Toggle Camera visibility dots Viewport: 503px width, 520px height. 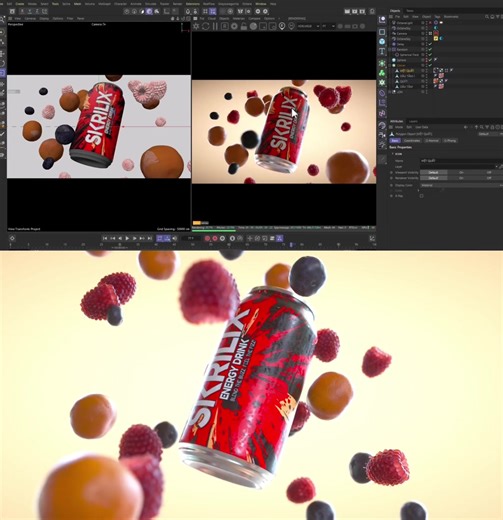[x=426, y=33]
